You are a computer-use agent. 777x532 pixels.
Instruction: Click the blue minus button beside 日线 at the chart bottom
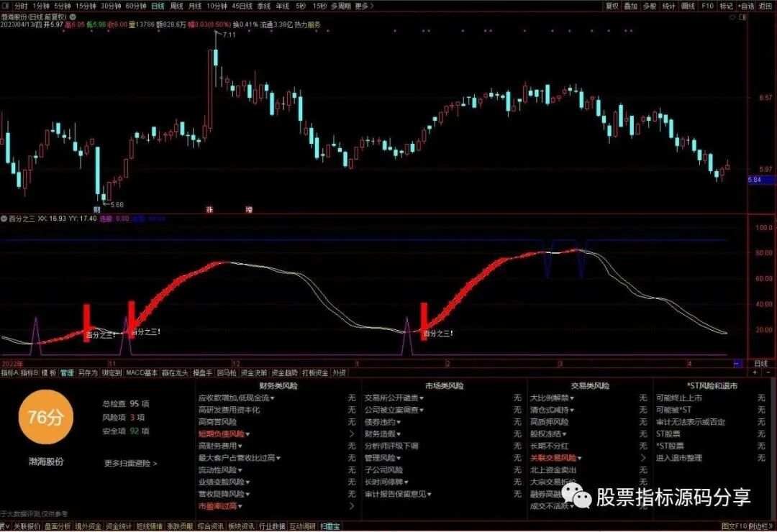point(737,364)
